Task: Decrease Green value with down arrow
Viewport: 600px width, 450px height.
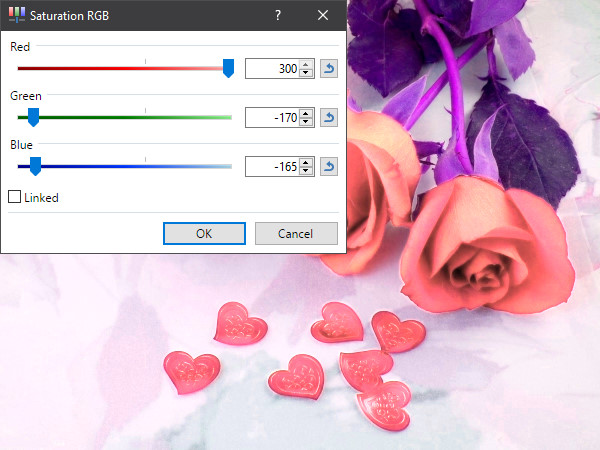Action: (305, 122)
